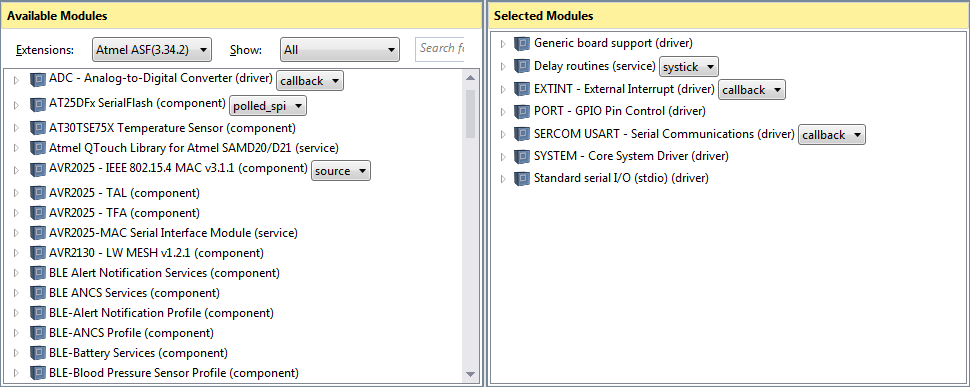Viewport: 970px width, 387px height.
Task: Select AVR2130 - LW MESH v1.2.1 component
Action: click(x=157, y=253)
